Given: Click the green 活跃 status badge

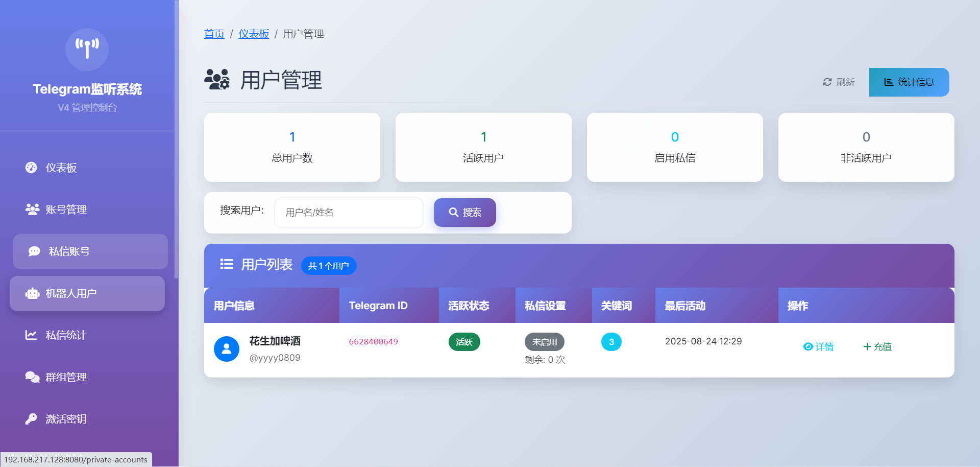Looking at the screenshot, I should tap(464, 342).
